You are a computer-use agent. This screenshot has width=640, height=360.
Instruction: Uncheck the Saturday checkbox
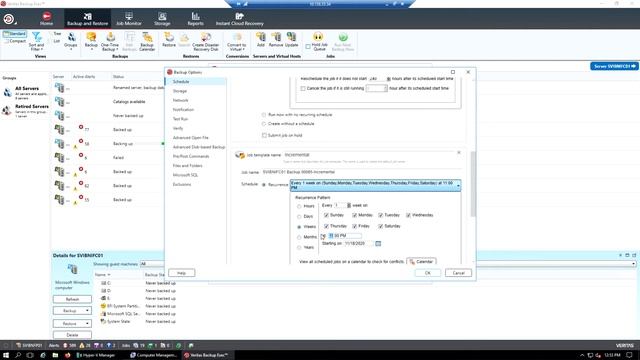pos(380,226)
